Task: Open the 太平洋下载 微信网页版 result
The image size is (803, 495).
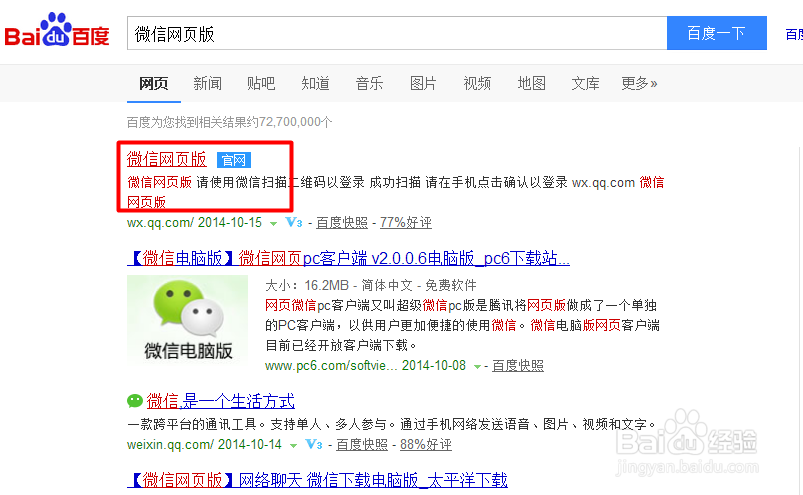Action: point(318,480)
